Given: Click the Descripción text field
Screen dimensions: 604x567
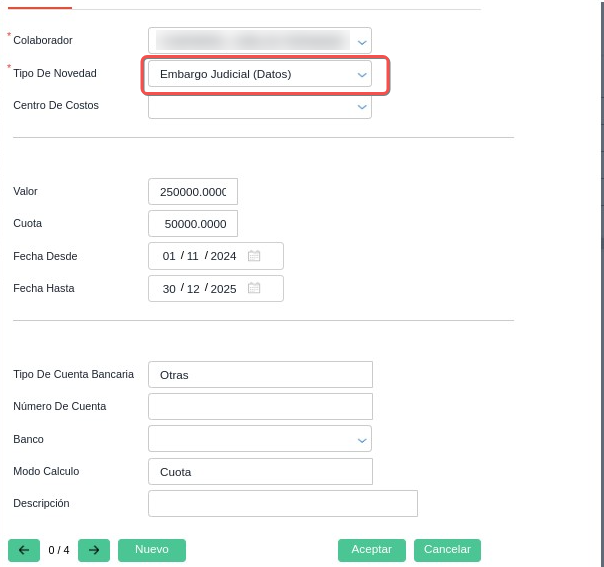Looking at the screenshot, I should [x=282, y=503].
